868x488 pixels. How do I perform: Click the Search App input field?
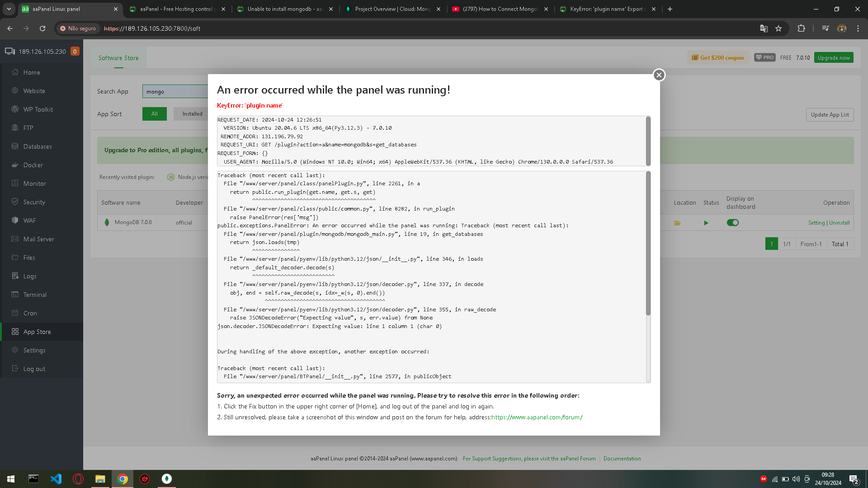(175, 92)
